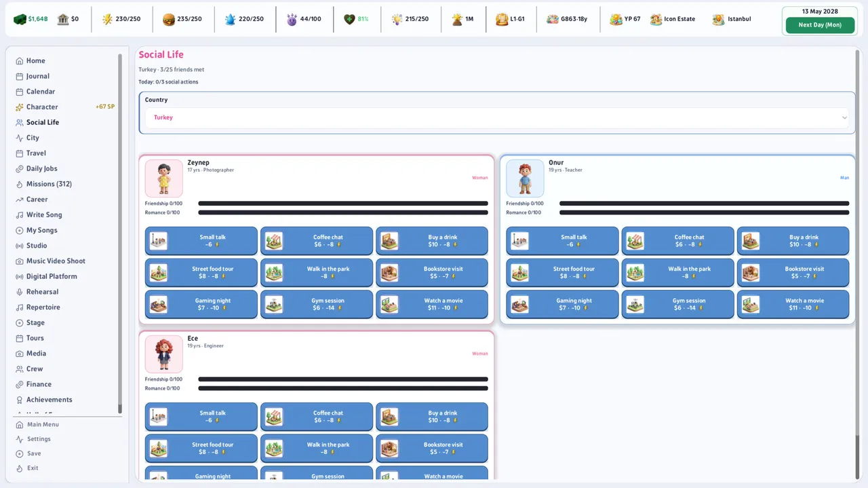
Task: Click the green heart health icon
Action: coord(349,19)
